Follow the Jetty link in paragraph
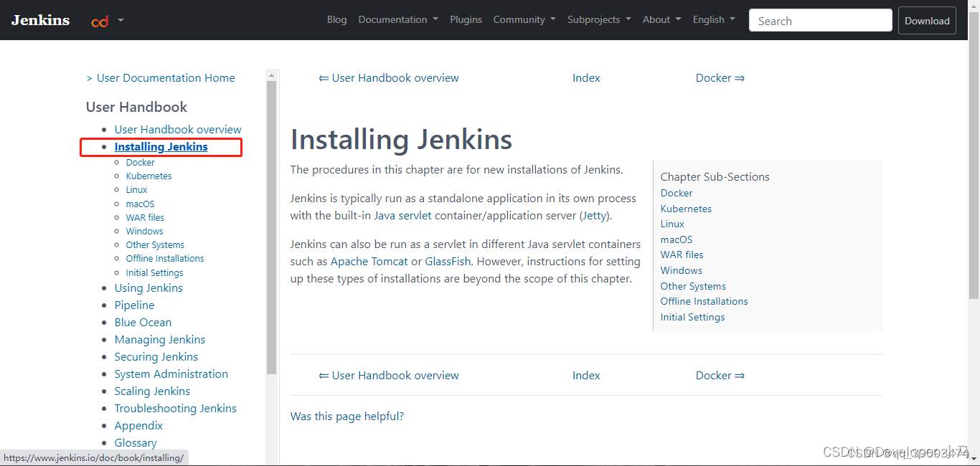Viewport: 980px width, 466px height. [595, 215]
